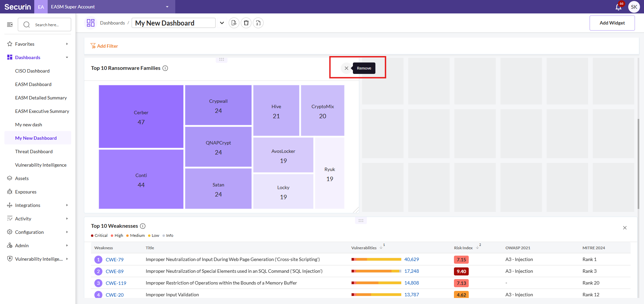Open EASM Executive Summary dashboard
The height and width of the screenshot is (304, 644).
pos(42,111)
